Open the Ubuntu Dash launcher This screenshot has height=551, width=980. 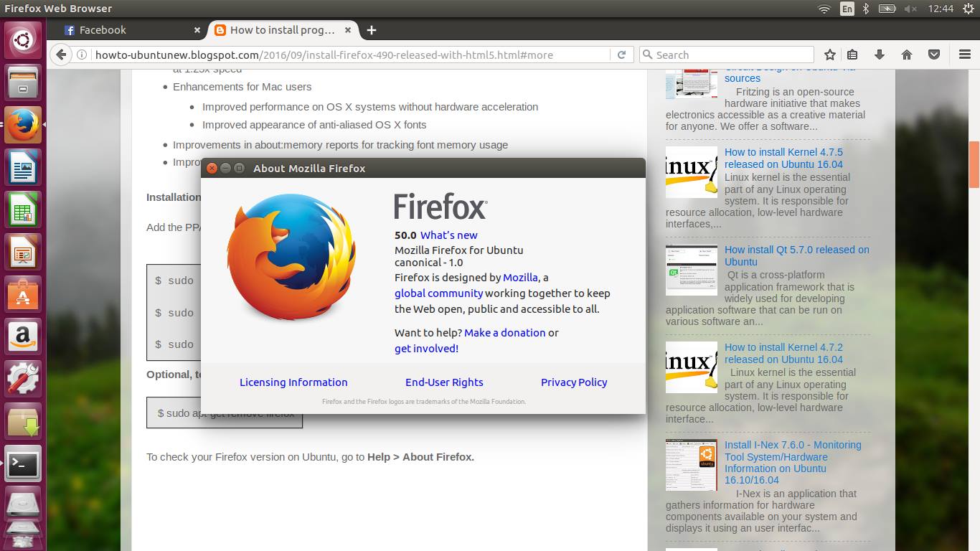point(23,40)
